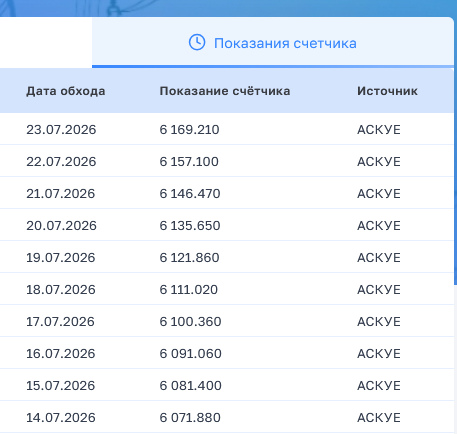Screen dimensions: 457x434
Task: Click АСКУЕ in the 16.07.2026 row
Action: click(379, 354)
